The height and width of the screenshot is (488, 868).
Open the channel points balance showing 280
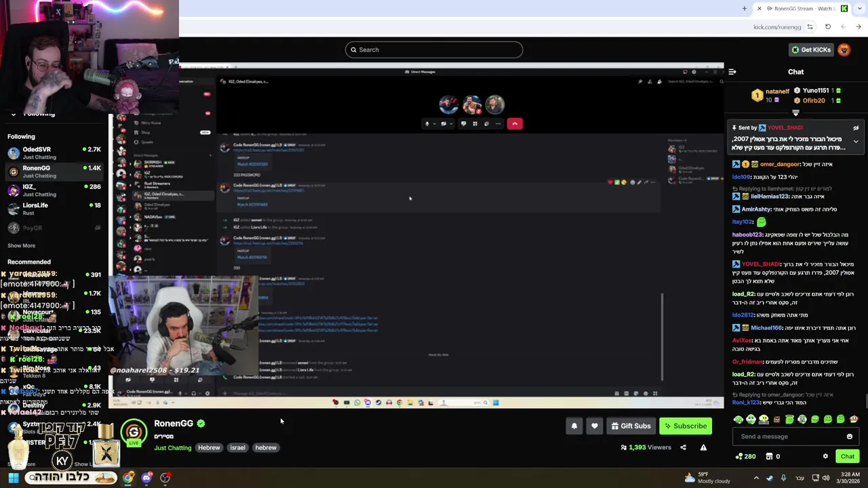(x=745, y=456)
